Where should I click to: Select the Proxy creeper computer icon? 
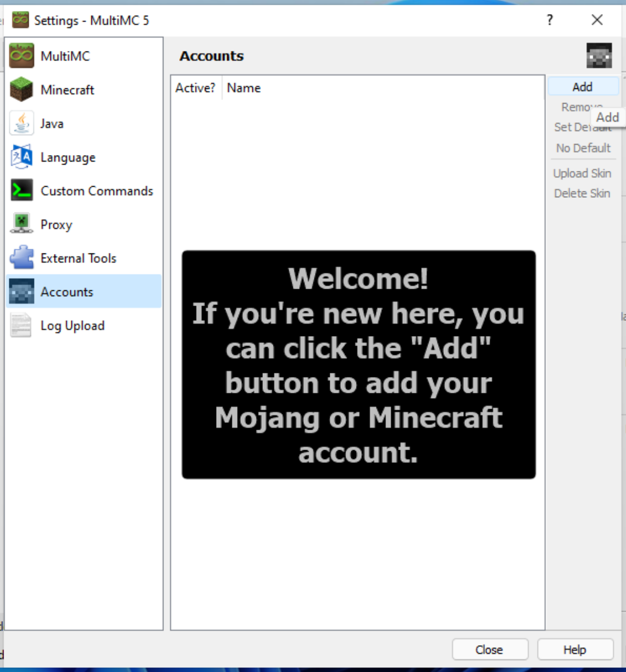point(22,225)
